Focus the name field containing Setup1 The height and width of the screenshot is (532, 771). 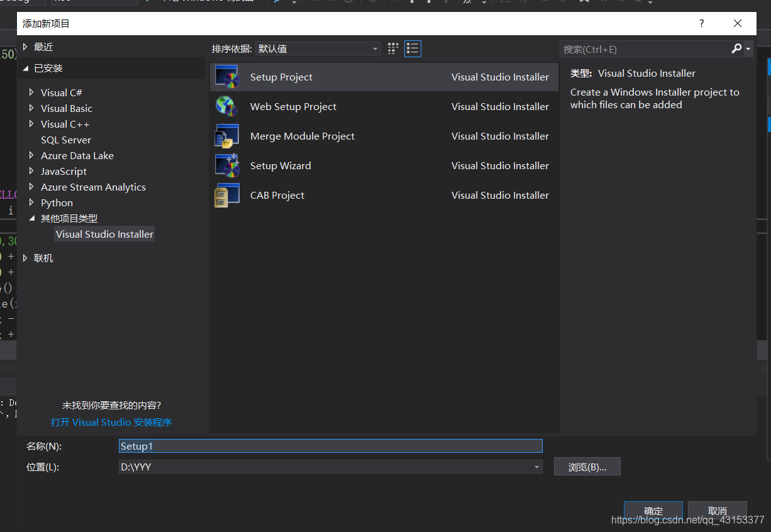click(x=331, y=446)
